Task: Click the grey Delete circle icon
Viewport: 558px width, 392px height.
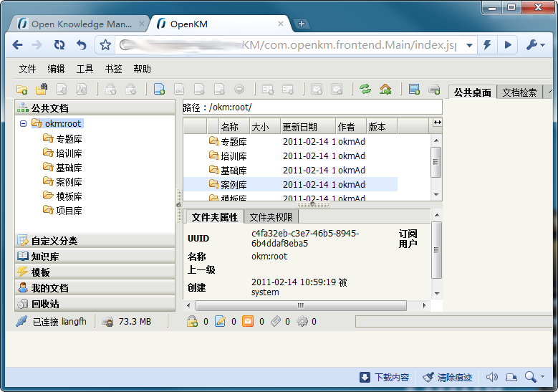Action: pyautogui.click(x=239, y=89)
